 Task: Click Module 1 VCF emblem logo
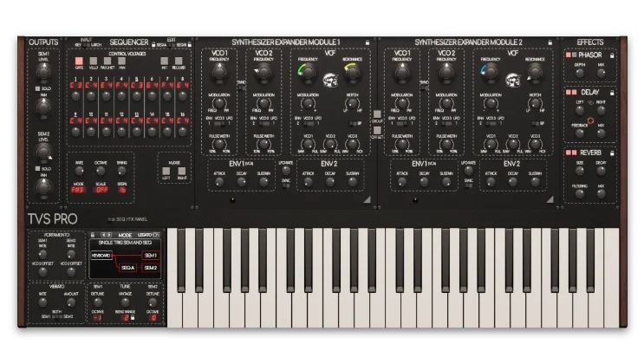330,80
